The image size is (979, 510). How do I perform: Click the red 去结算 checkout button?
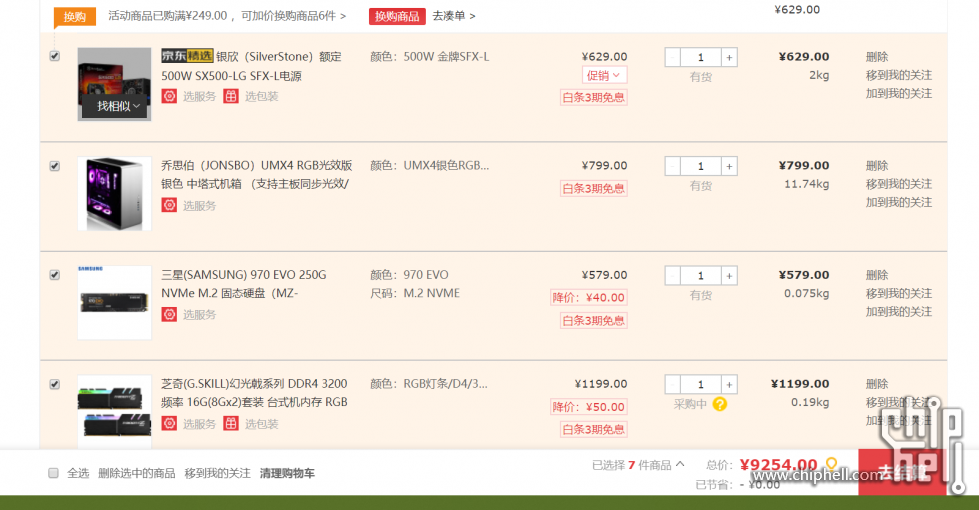902,473
